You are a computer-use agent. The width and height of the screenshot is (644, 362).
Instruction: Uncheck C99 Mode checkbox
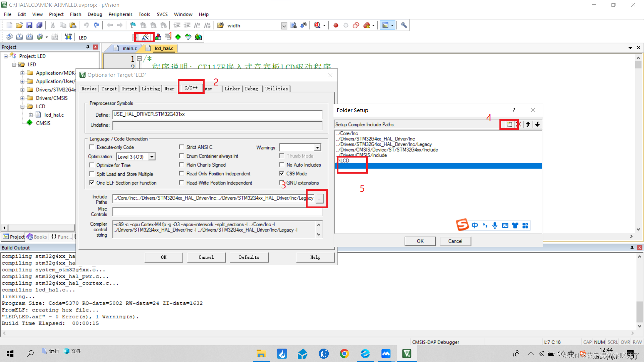(282, 174)
